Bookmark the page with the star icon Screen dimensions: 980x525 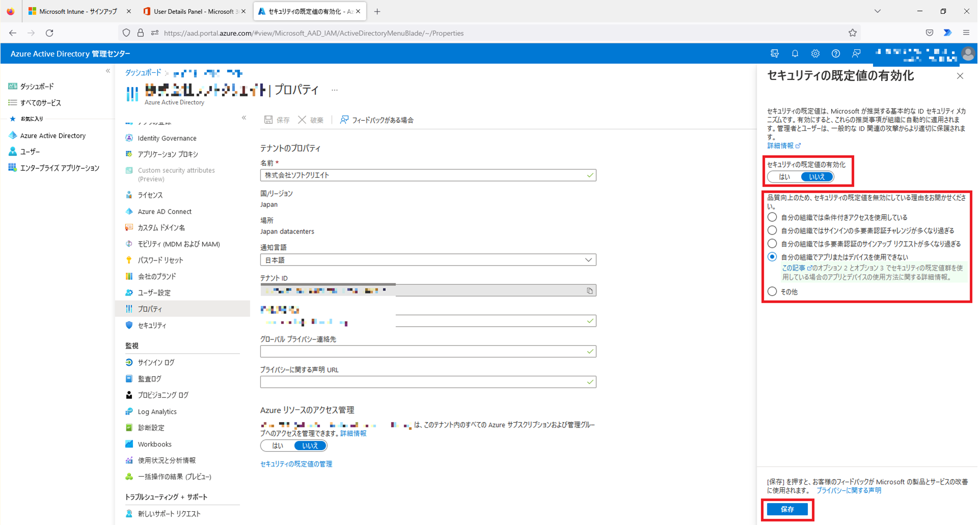point(853,33)
